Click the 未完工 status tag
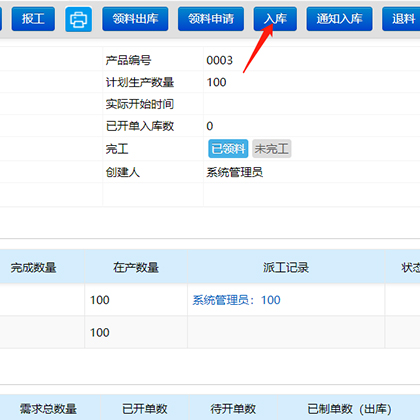Viewport: 420px width, 420px height. (x=272, y=149)
